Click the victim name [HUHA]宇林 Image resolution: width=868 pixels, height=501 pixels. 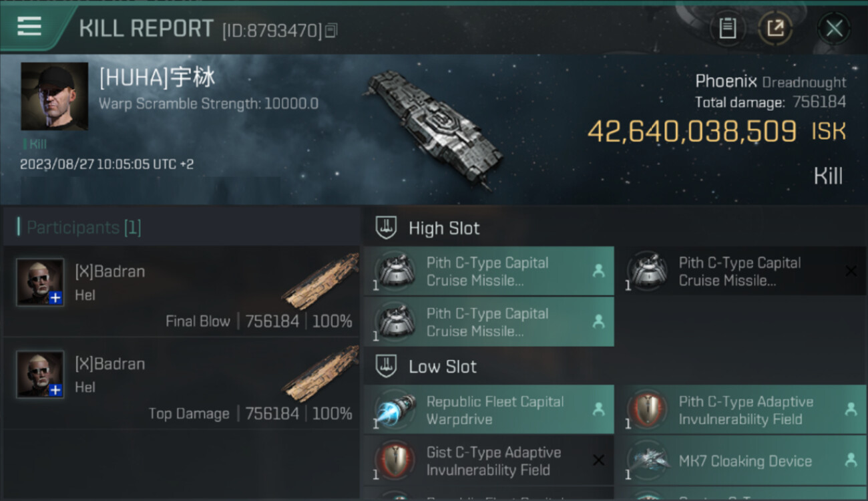[x=158, y=78]
